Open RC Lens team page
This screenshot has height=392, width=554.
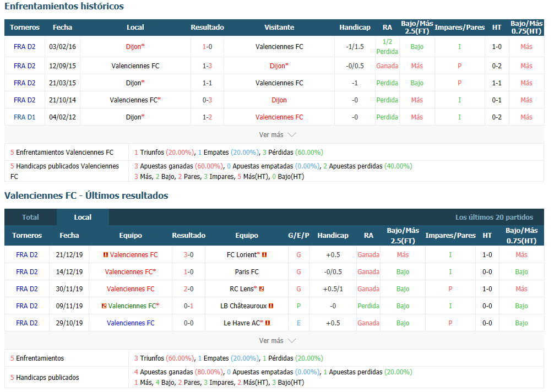pos(243,289)
